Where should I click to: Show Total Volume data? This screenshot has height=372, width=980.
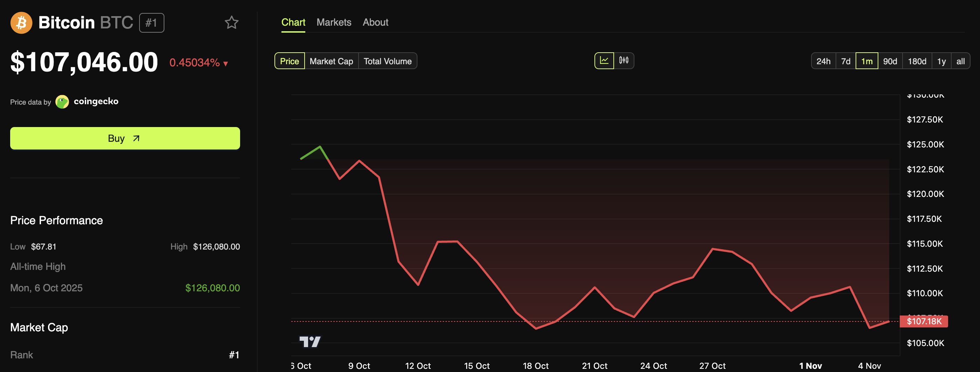pyautogui.click(x=388, y=61)
